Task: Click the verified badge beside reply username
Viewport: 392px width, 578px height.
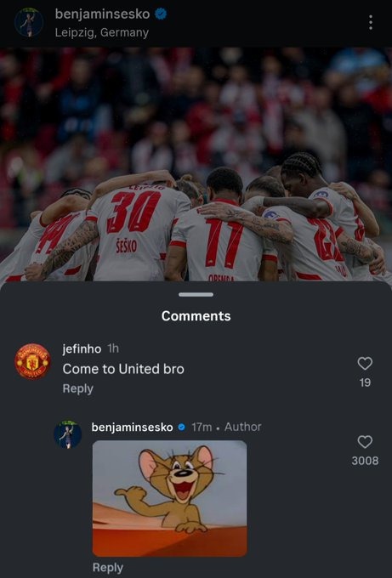Action: [x=181, y=427]
